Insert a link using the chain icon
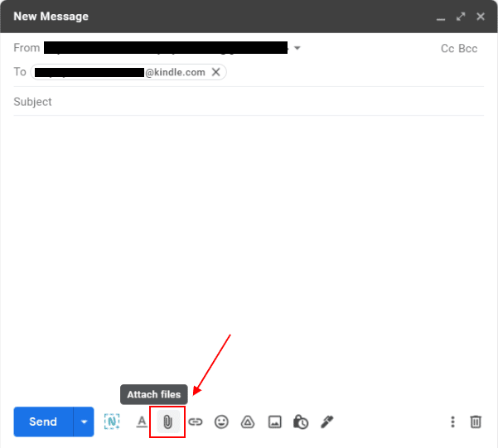Screen dimensions: 498x448 195,422
